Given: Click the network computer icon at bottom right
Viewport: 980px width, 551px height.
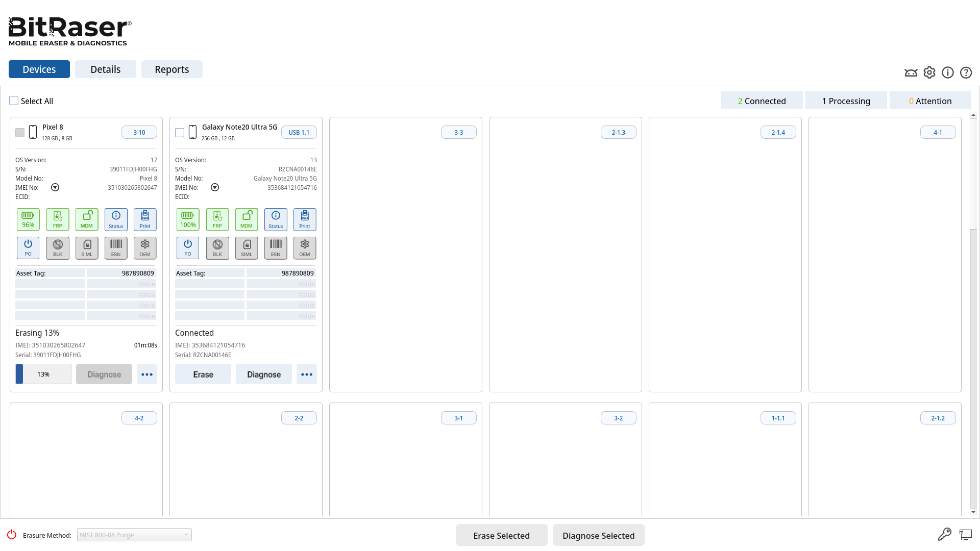Looking at the screenshot, I should [966, 534].
